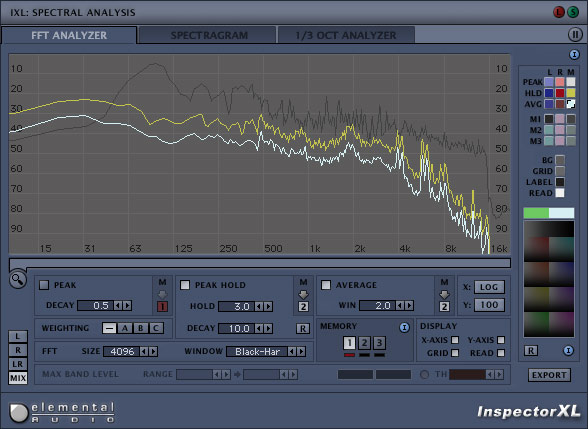Select C weighting
Viewport: 588px width, 429px height.
pyautogui.click(x=156, y=328)
